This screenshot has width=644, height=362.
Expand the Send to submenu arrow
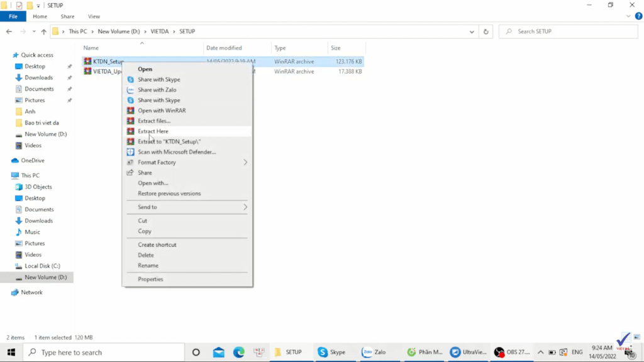(245, 207)
